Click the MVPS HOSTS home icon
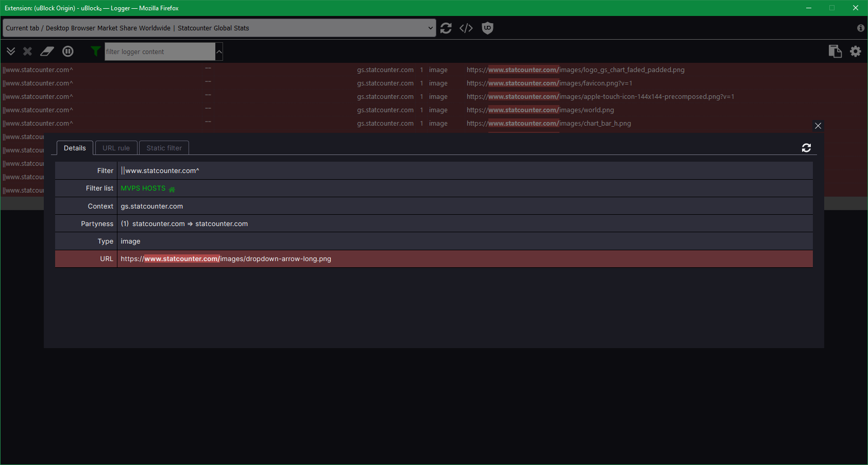This screenshot has height=465, width=868. (172, 188)
